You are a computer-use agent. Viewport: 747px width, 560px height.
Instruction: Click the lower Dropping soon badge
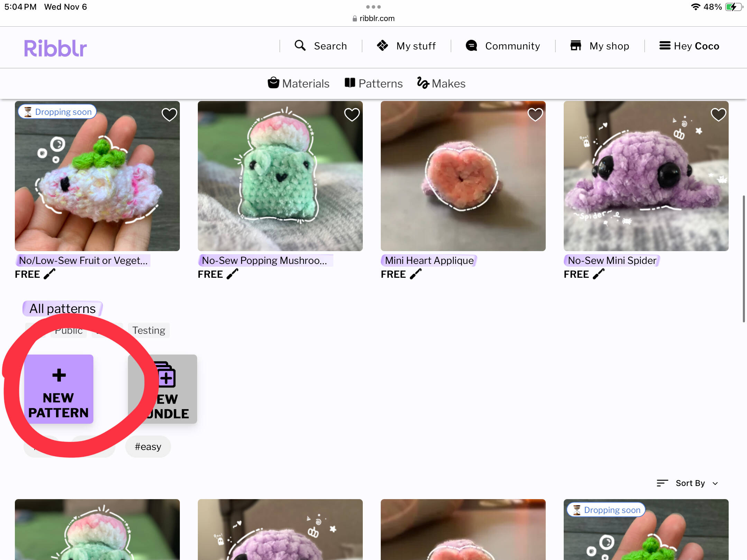pyautogui.click(x=606, y=510)
